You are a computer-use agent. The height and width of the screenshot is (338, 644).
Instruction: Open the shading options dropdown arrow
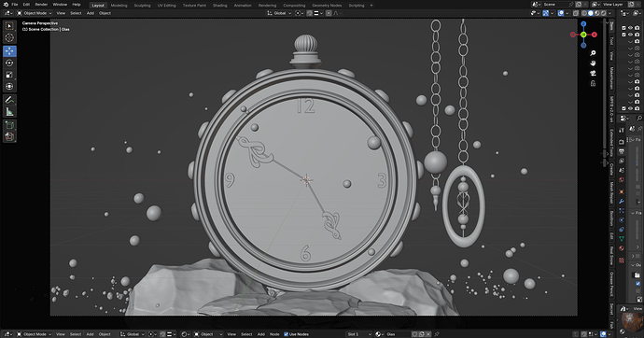pos(609,13)
